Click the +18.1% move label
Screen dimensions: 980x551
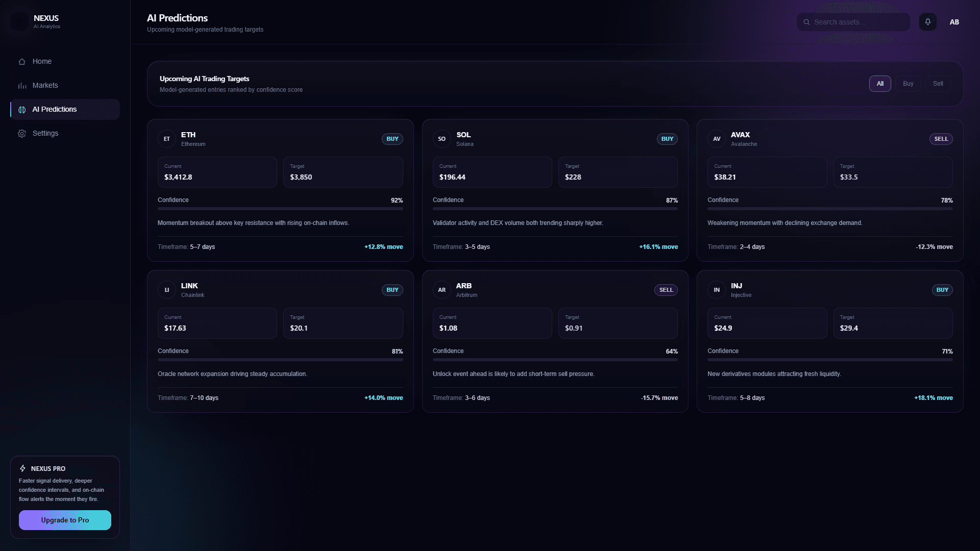[934, 398]
